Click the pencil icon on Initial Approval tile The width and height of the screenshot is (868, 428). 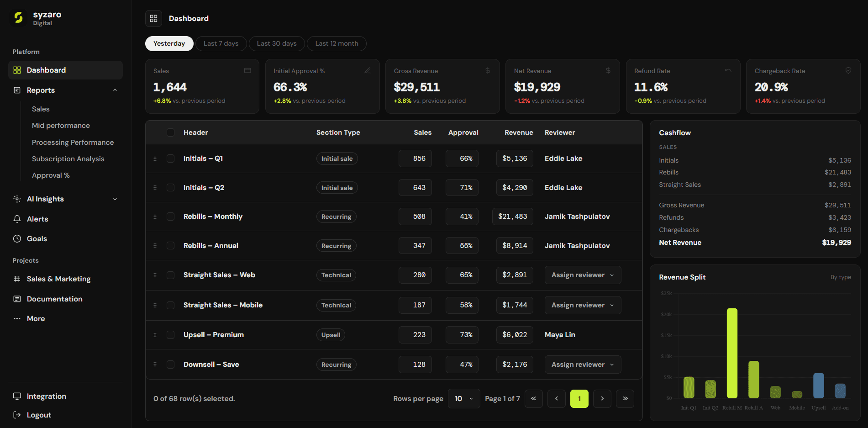pos(368,70)
